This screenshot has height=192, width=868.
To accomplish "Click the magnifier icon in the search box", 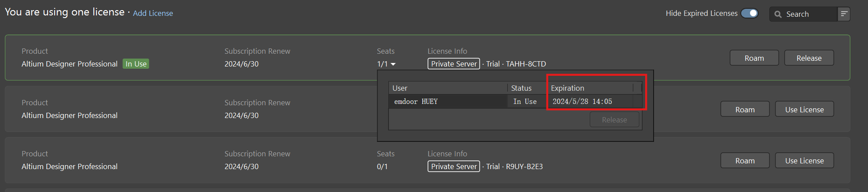I will (x=778, y=14).
